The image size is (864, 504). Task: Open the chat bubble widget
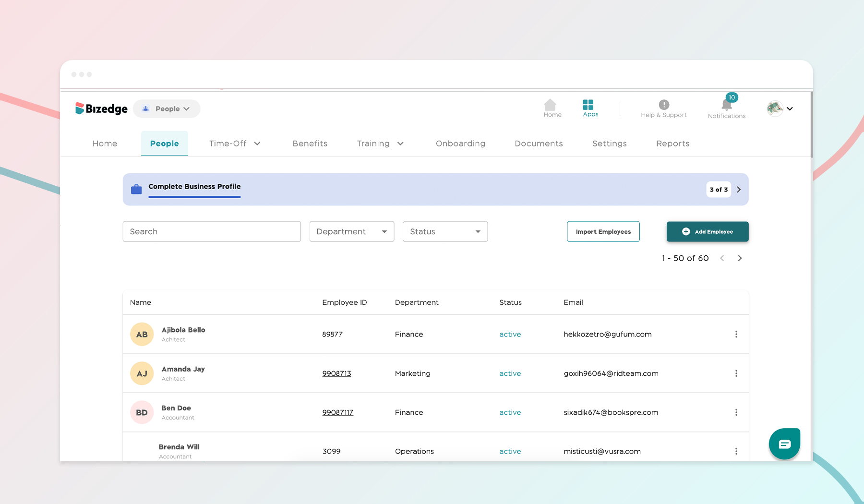coord(784,444)
